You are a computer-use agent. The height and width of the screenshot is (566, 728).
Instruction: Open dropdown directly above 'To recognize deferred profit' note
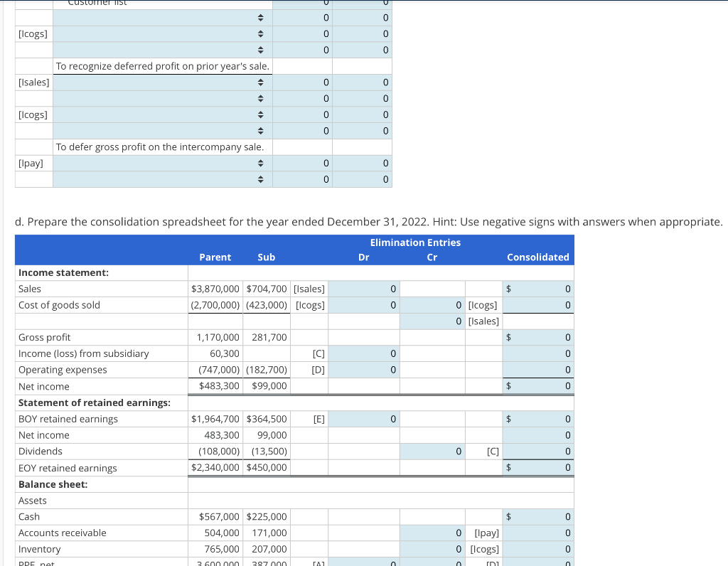[163, 50]
